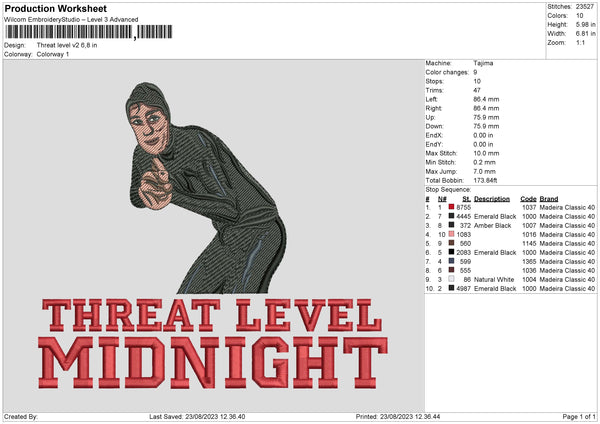The width and height of the screenshot is (600, 424).
Task: Click the Trims value 47
Action: pos(477,90)
